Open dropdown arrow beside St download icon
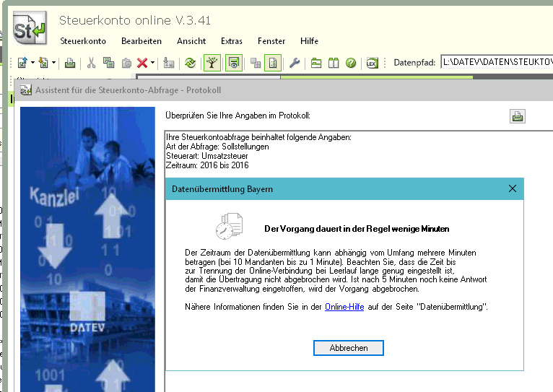 click(x=53, y=63)
